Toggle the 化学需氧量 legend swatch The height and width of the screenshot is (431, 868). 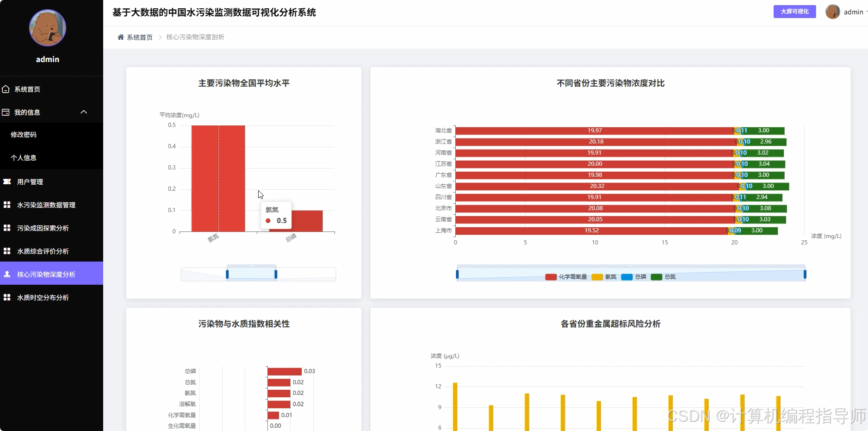pos(551,277)
